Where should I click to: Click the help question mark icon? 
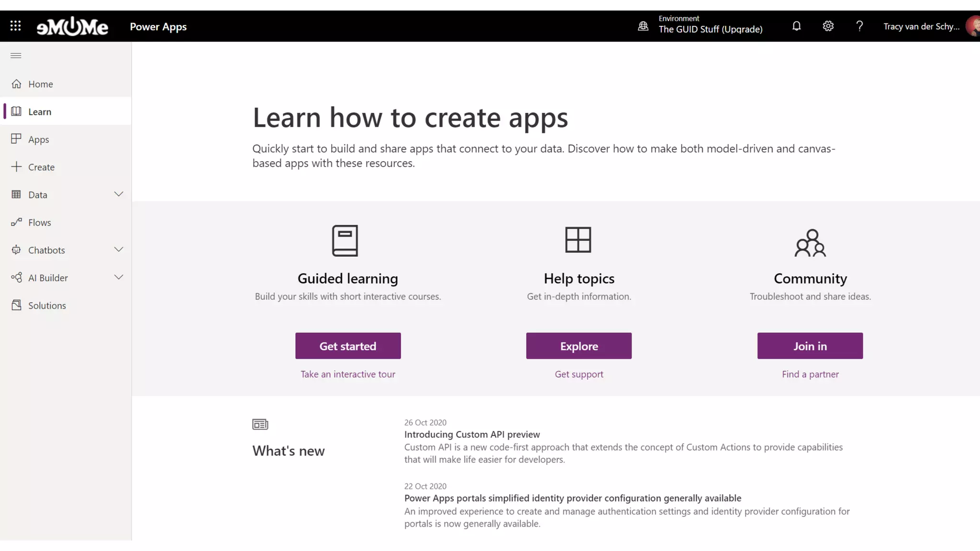(859, 26)
